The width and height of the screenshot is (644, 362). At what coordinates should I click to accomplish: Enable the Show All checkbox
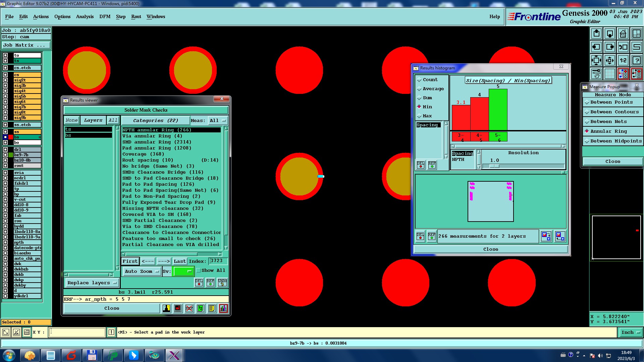[x=199, y=270]
